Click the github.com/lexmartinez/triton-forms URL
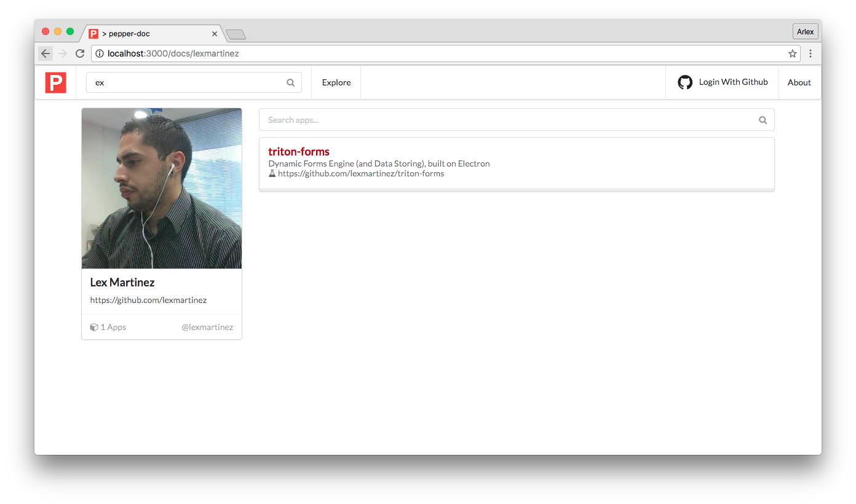Viewport: 856px width, 504px height. (361, 173)
